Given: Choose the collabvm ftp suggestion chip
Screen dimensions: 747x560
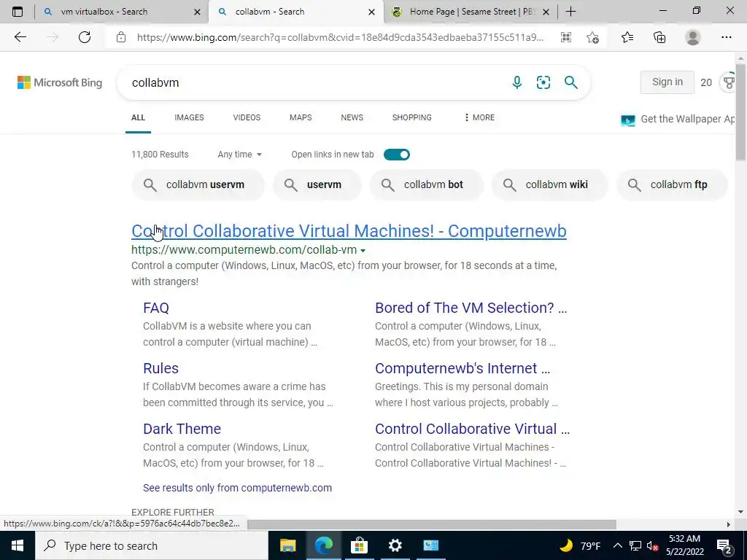Looking at the screenshot, I should [x=672, y=184].
